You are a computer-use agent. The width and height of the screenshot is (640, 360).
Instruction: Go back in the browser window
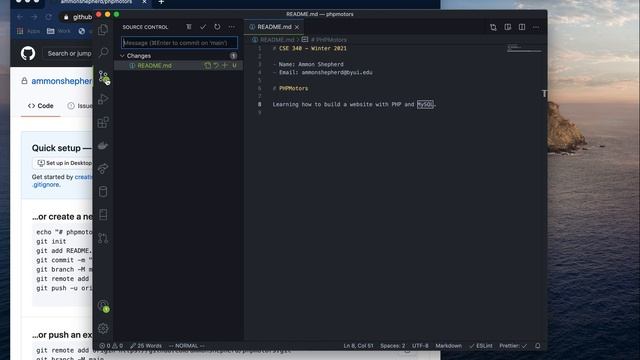click(20, 17)
